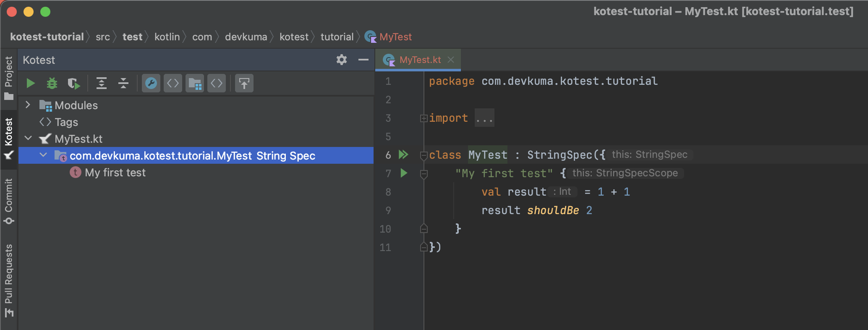
Task: Hide the Kotest tool window
Action: [363, 60]
